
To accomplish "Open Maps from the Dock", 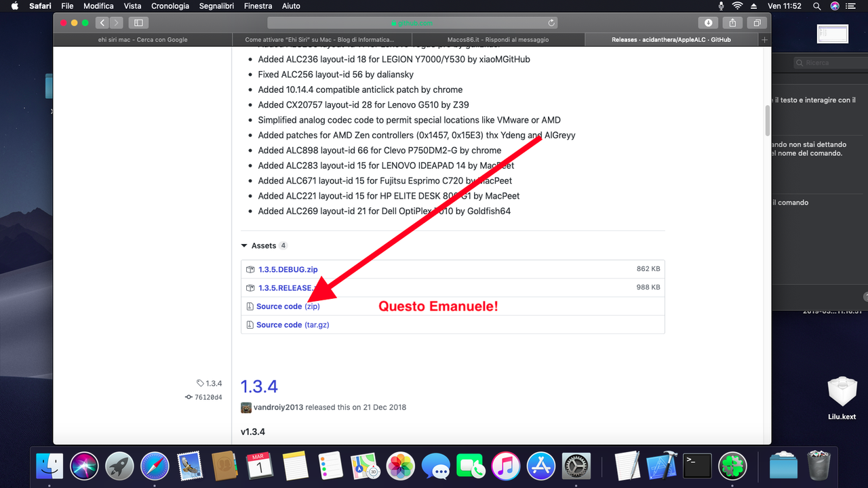I will (366, 466).
